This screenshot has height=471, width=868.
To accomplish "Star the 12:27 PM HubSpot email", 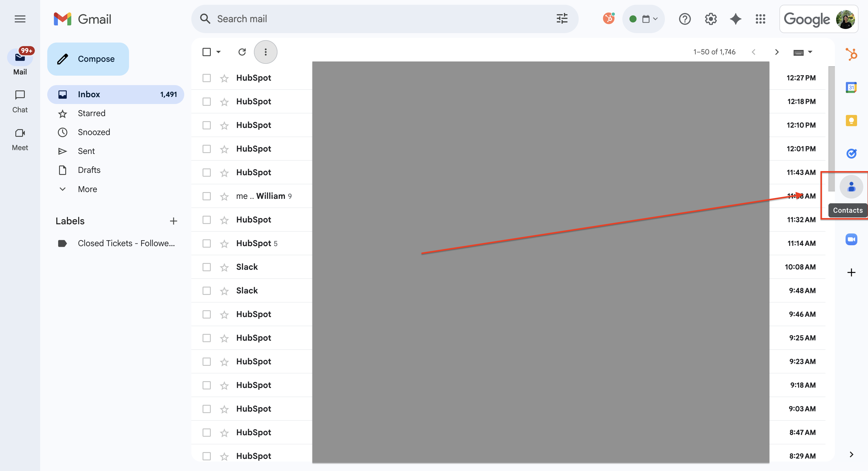I will click(224, 78).
